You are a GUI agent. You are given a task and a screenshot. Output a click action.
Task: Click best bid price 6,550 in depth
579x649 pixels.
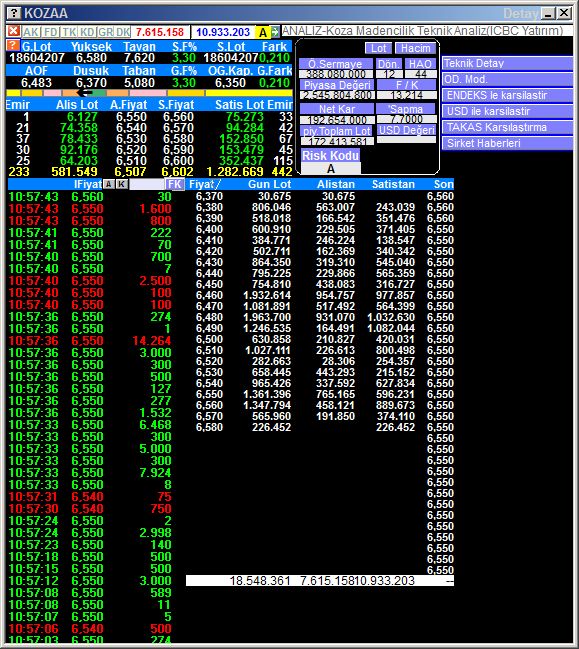[x=131, y=117]
